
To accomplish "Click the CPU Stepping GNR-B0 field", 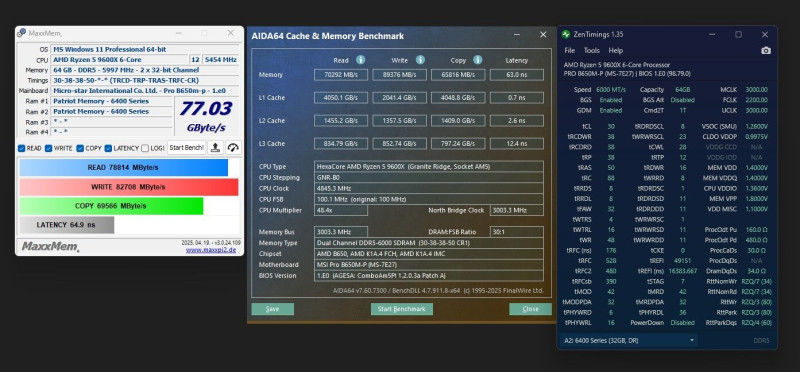I will (429, 178).
